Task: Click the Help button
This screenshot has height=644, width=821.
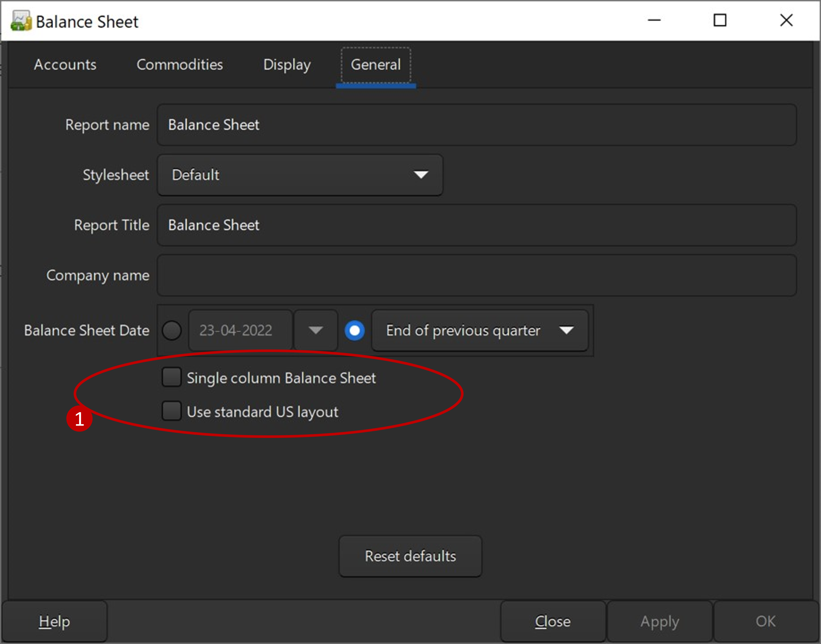Action: coord(54,621)
